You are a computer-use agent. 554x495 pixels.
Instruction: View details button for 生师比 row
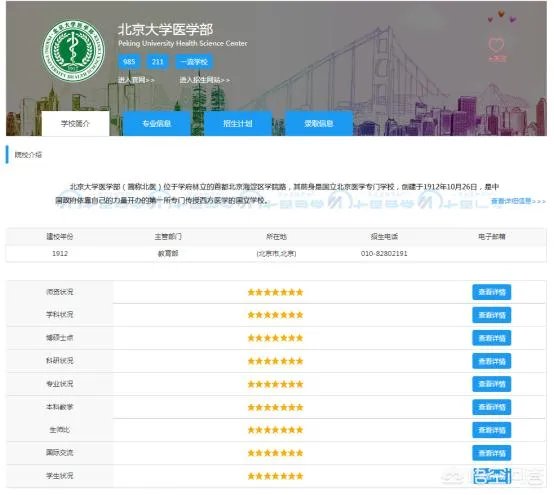click(x=492, y=430)
